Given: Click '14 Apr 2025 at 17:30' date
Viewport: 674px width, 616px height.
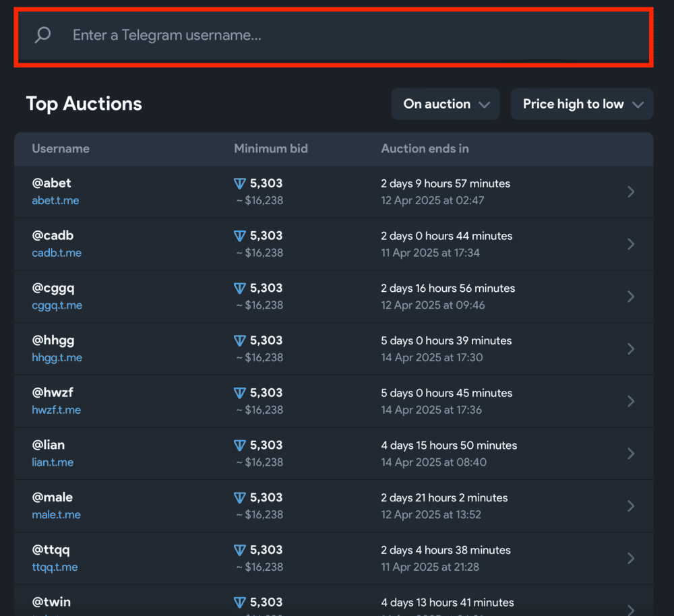Looking at the screenshot, I should pyautogui.click(x=432, y=358).
